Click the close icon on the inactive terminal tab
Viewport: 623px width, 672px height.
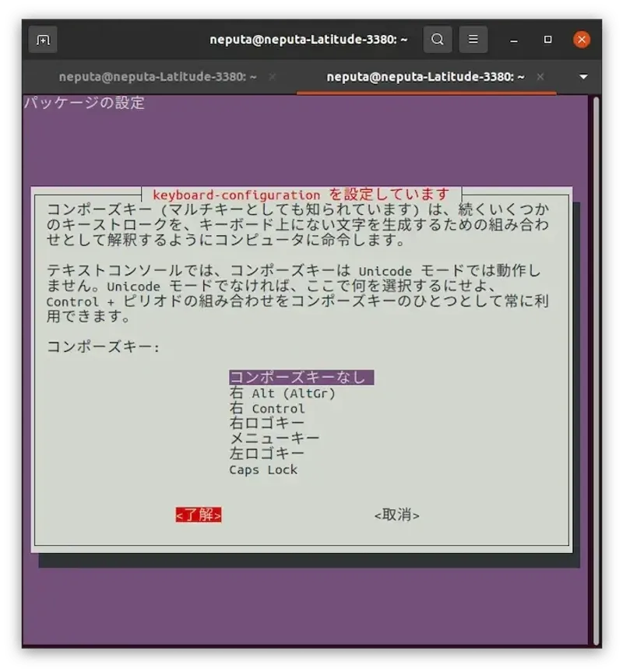[x=272, y=77]
